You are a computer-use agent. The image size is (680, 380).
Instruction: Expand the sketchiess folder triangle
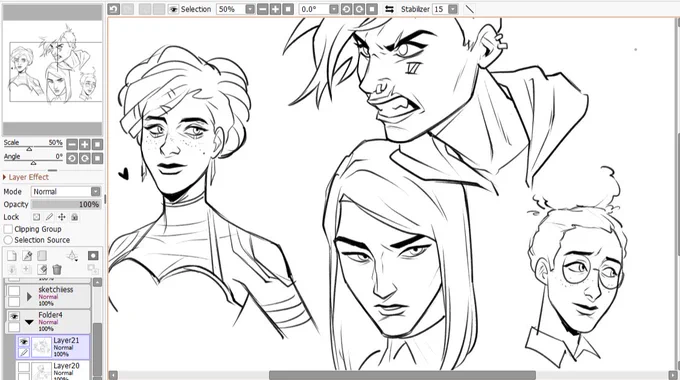(29, 297)
